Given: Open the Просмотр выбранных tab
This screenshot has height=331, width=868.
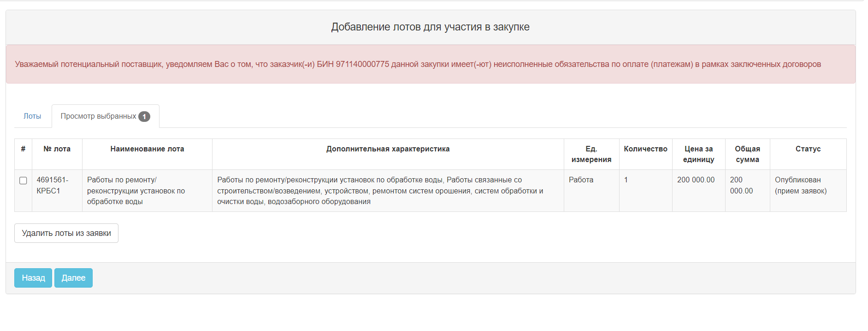Looking at the screenshot, I should click(x=98, y=116).
